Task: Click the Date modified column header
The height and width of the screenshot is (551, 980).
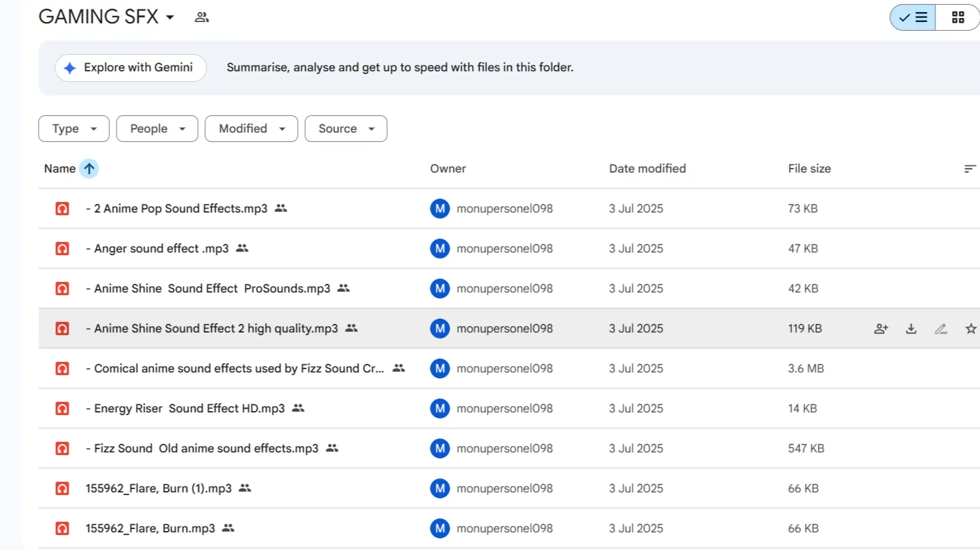Action: [647, 169]
